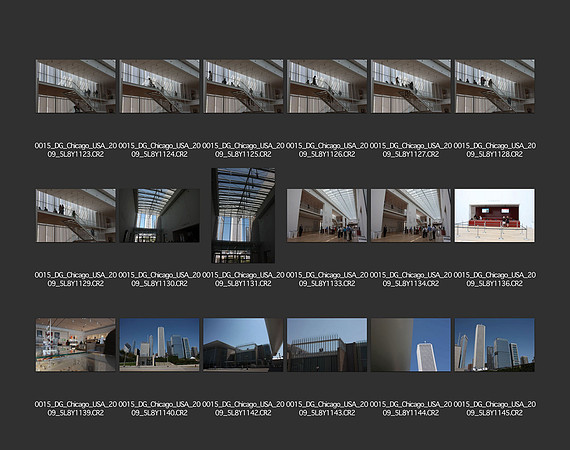Click filename label ending 5L8Y1140.CR2
Viewport: 570px width, 450px height.
[x=160, y=409]
